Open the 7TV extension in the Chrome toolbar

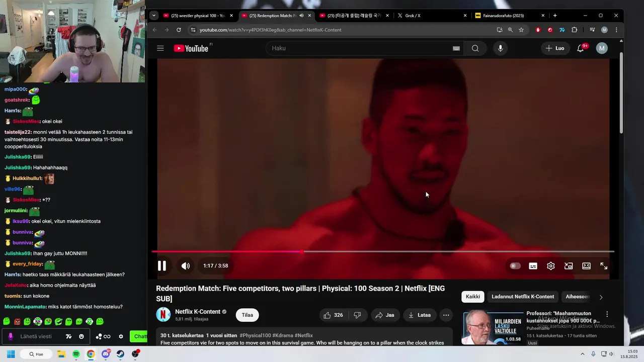pos(562,30)
